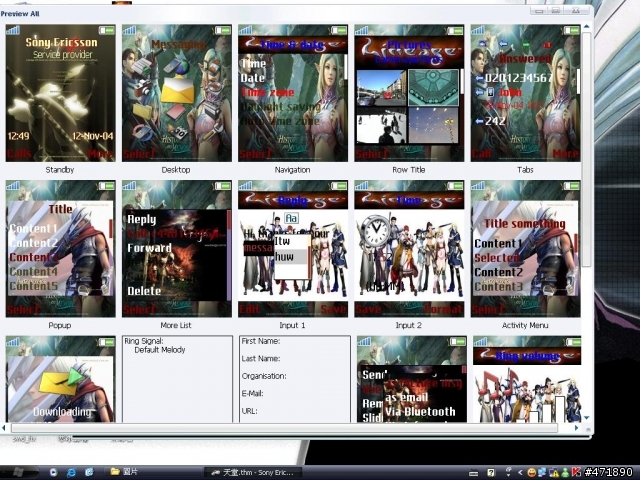Open the smiley face messenger tray icon
The width and height of the screenshot is (640, 480).
[x=531, y=473]
